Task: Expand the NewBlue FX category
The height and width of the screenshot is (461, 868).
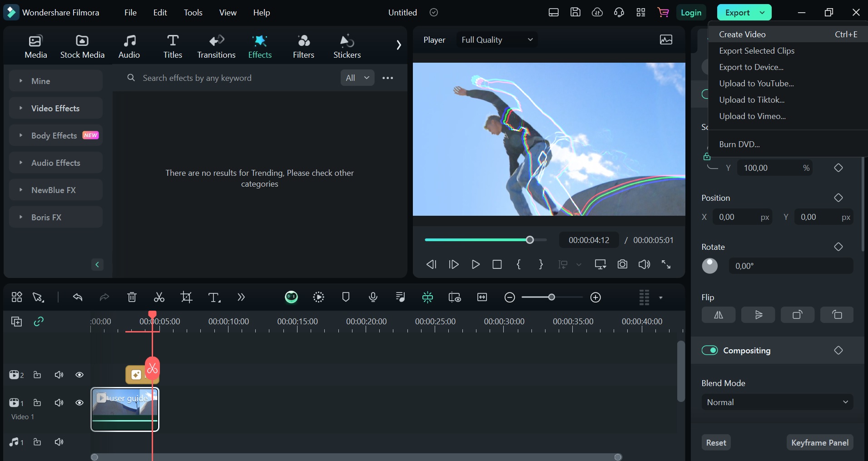Action: tap(56, 190)
